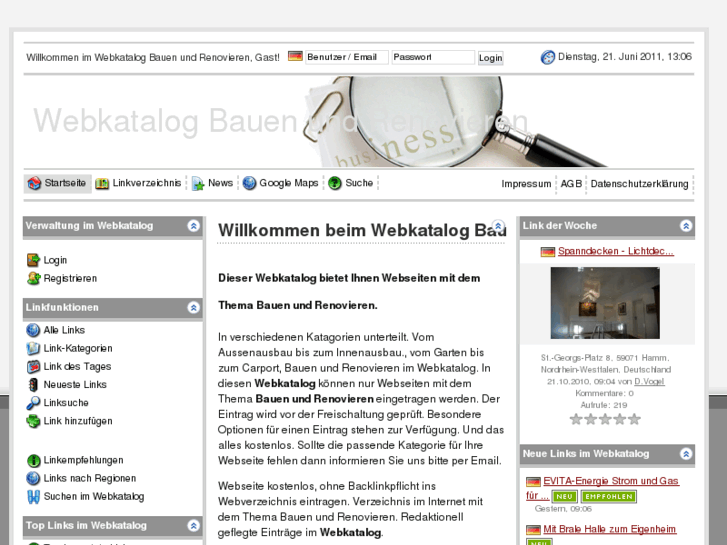This screenshot has width=727, height=545.
Task: Click the Link des Tages icon
Action: tap(33, 366)
